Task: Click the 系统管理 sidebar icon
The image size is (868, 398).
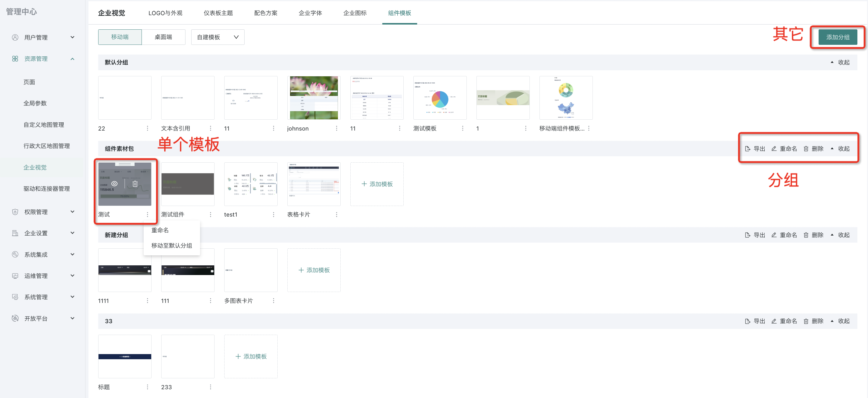Action: coord(15,297)
